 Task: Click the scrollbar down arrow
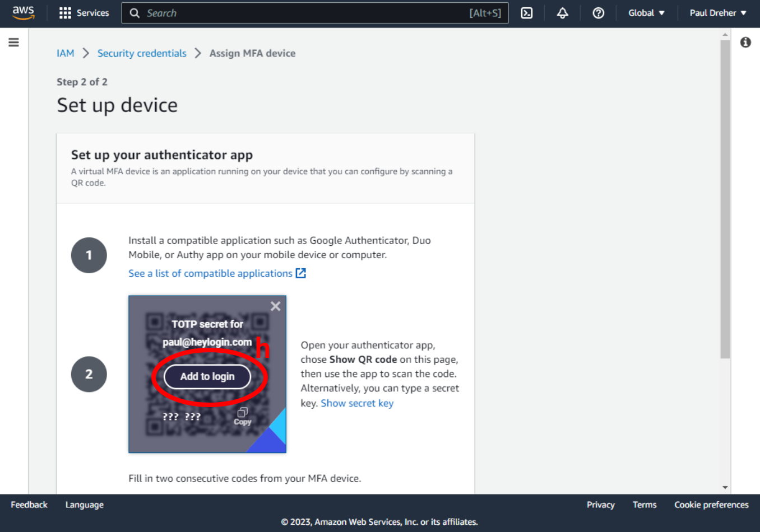[725, 488]
